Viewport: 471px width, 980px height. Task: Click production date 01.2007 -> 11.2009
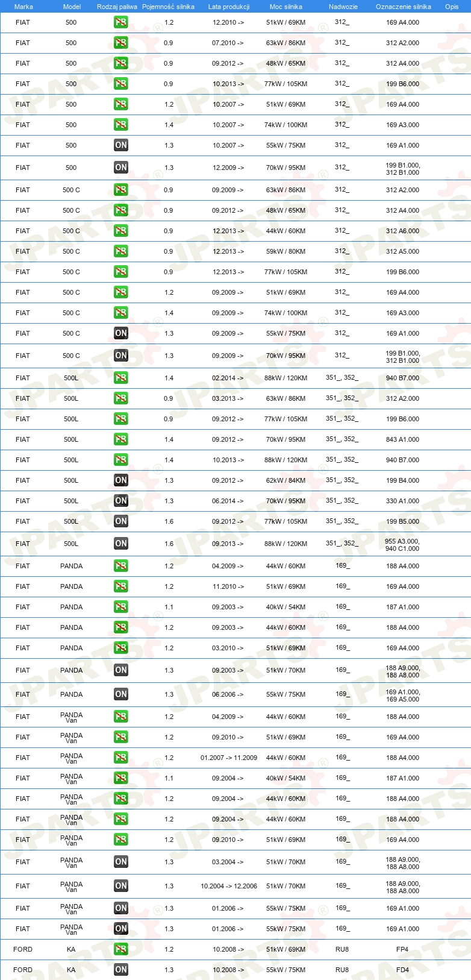click(229, 758)
